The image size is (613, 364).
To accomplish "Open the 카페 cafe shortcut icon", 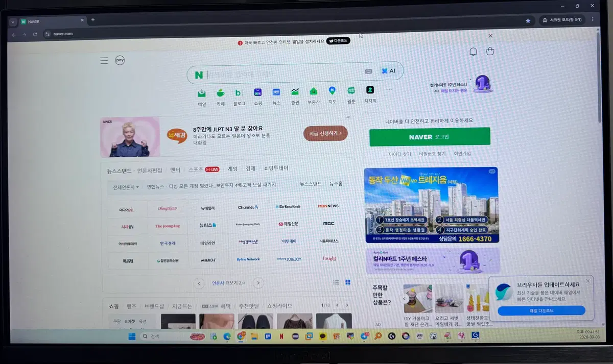I will (x=220, y=92).
